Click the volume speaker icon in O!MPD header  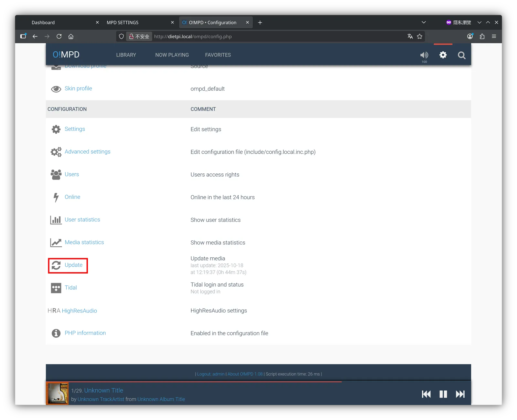(x=424, y=55)
